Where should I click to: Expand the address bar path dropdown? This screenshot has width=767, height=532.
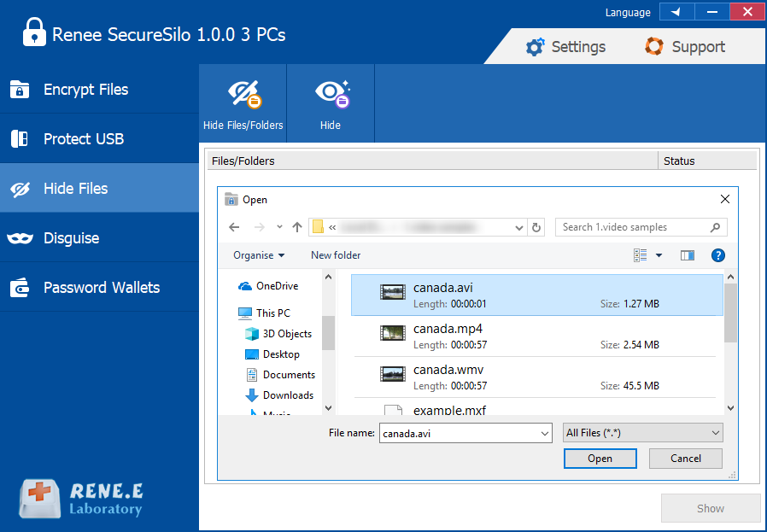[519, 228]
